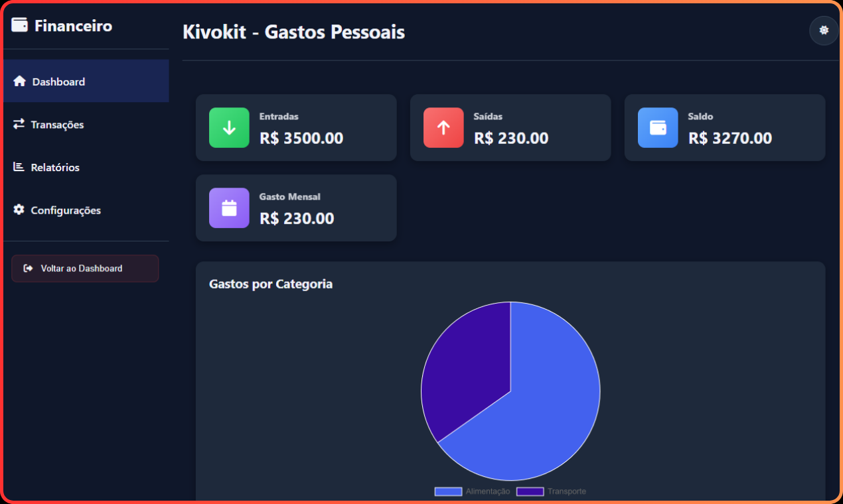Open the Dashboard menu item
Viewport: 843px width, 504px height.
58,80
